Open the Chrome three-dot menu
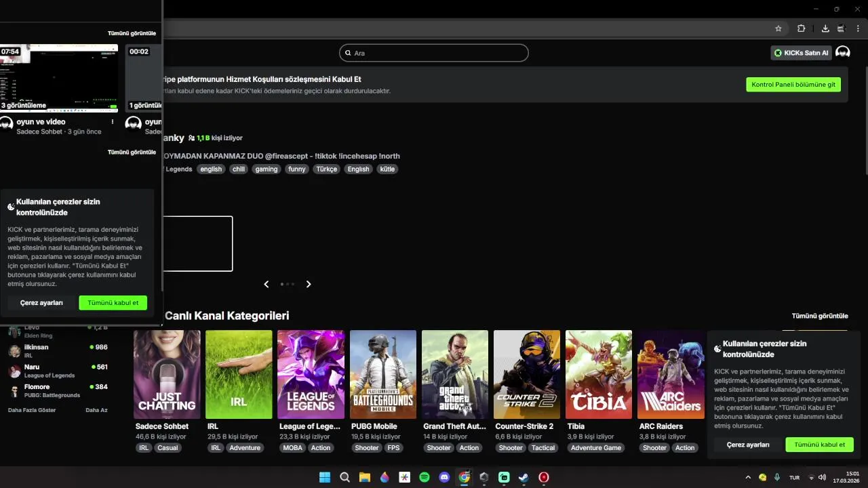This screenshot has height=488, width=868. tap(859, 28)
